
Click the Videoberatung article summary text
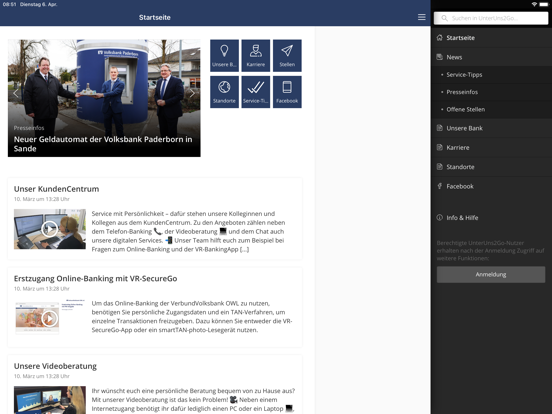pyautogui.click(x=193, y=400)
